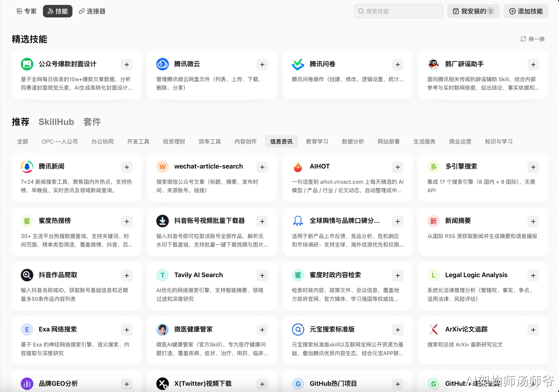Filter by 教育学习 category
The height and width of the screenshot is (392, 559).
(317, 142)
